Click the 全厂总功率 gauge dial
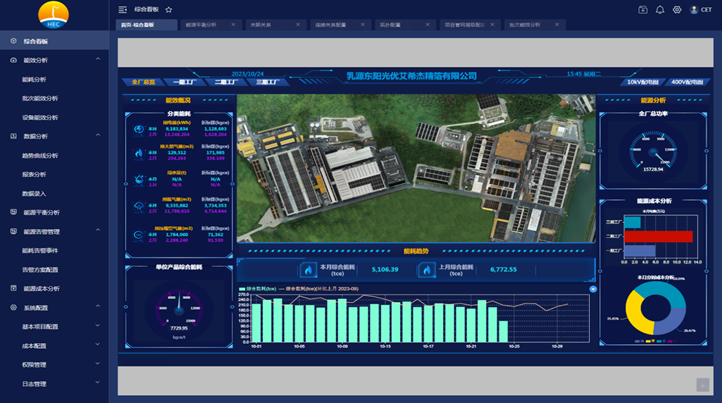Image resolution: width=722 pixels, height=403 pixels. pos(652,150)
